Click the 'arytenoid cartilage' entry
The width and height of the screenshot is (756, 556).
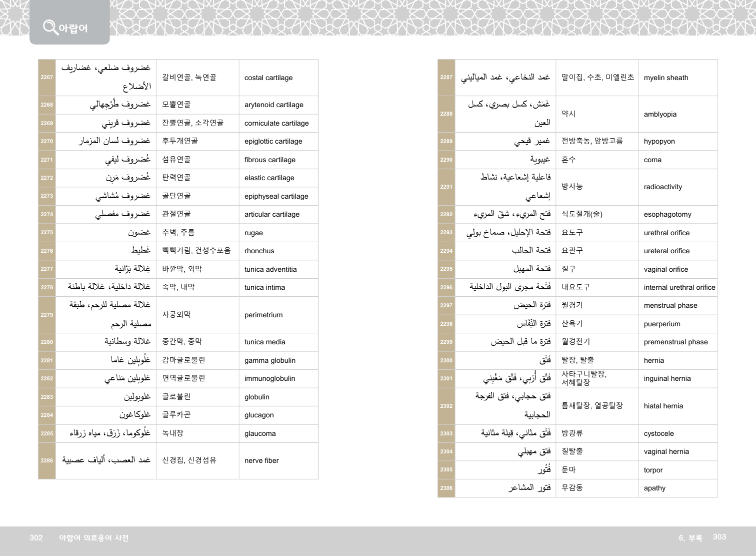273,105
